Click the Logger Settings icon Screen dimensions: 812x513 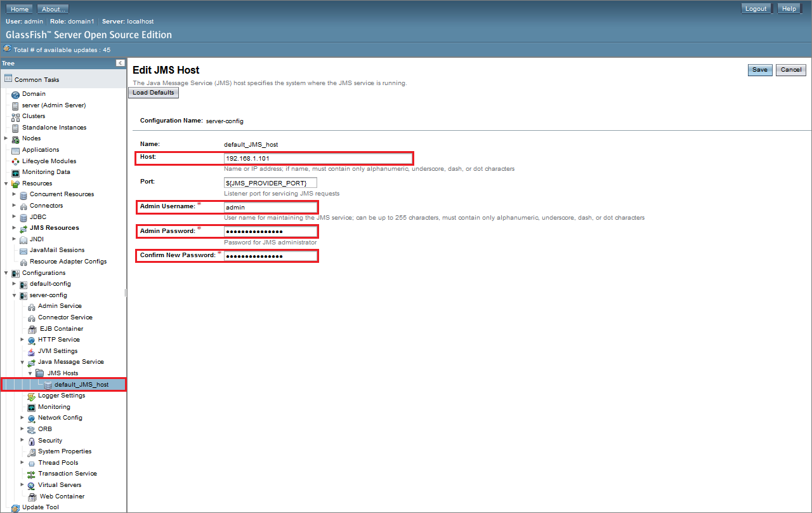pyautogui.click(x=32, y=396)
